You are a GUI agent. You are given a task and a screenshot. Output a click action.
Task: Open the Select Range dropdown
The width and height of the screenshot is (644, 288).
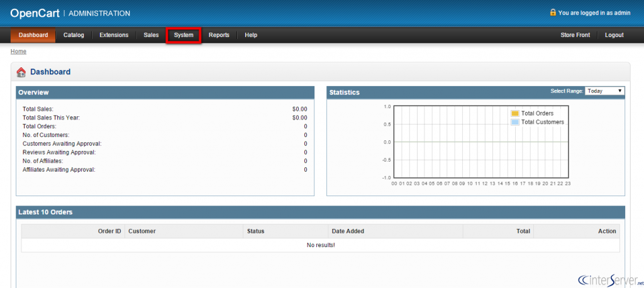click(604, 91)
